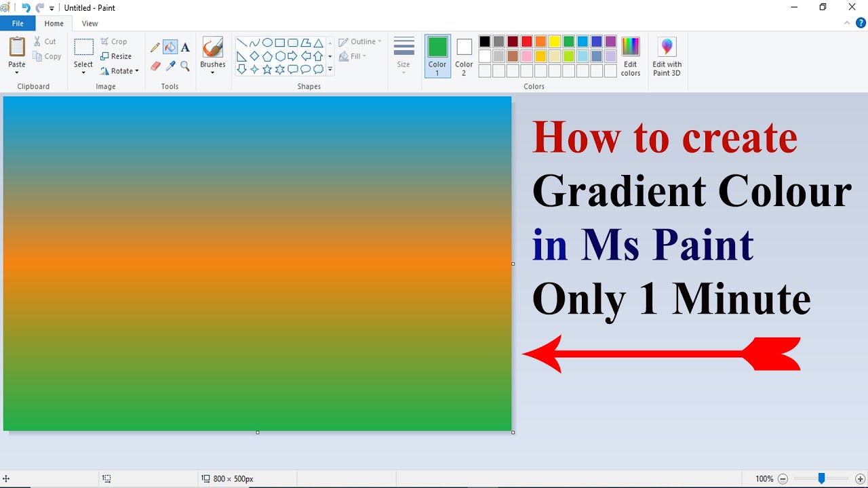
Task: Select the Pencil tool
Action: (155, 47)
